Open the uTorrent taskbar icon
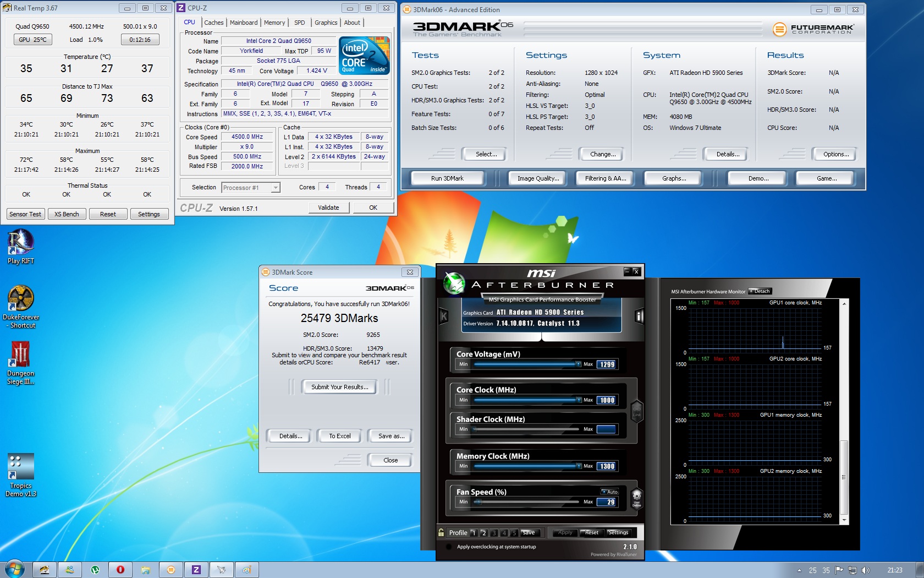The image size is (924, 578). (95, 570)
